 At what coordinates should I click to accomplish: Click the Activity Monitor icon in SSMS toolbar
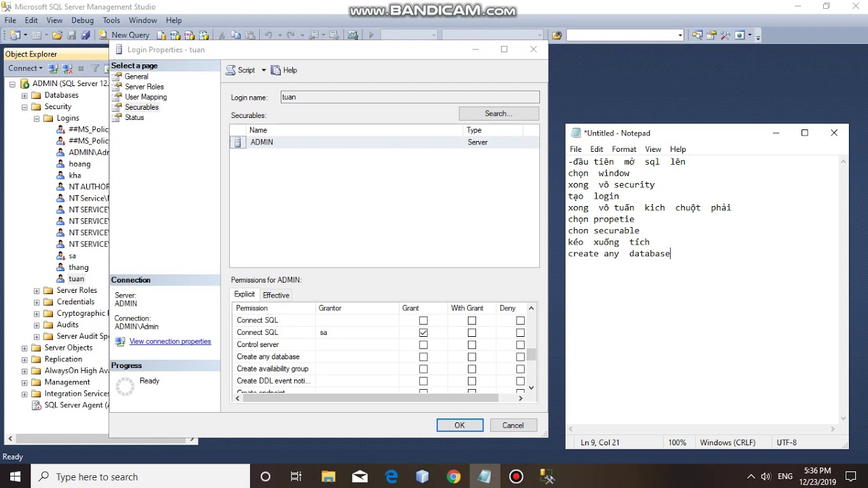(353, 35)
